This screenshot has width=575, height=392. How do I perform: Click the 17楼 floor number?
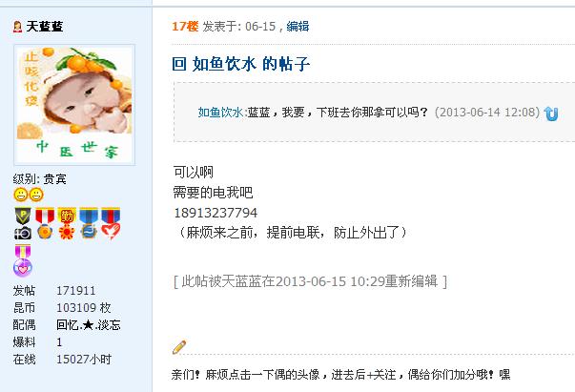coord(185,27)
